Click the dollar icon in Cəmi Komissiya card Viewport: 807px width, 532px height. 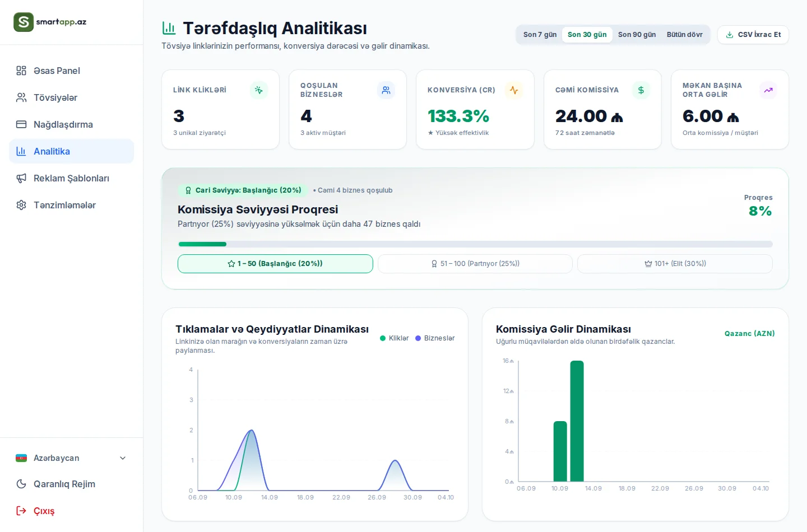(641, 90)
